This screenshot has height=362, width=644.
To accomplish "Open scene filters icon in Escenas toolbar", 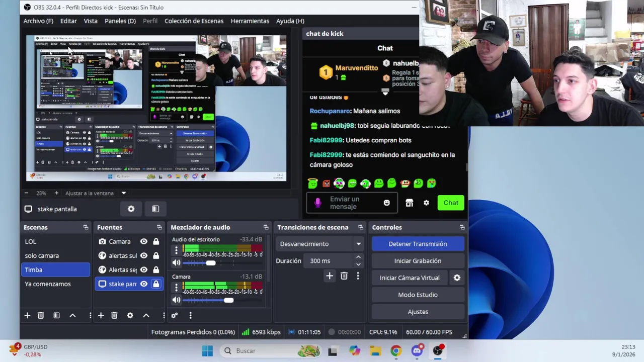I will (x=56, y=315).
